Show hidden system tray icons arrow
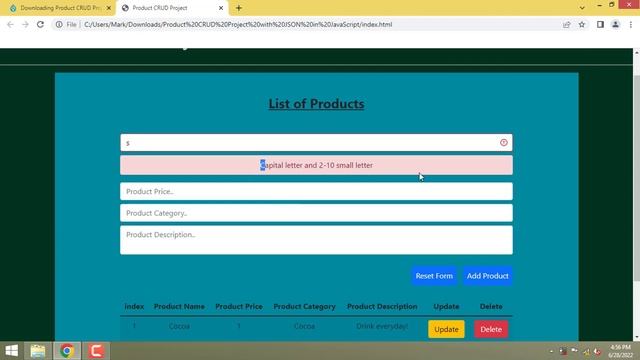 551,351
